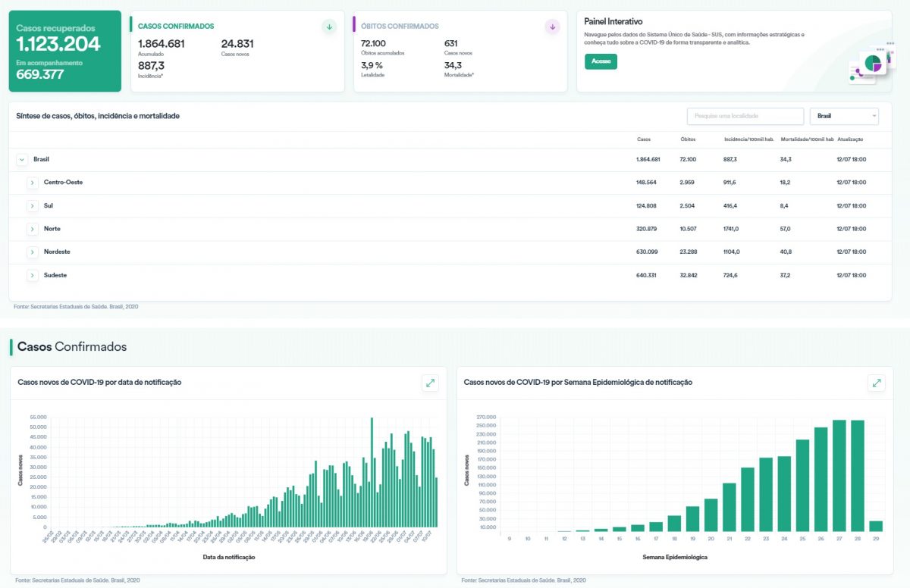Click the Brasil row update time 12/07 18:00
The width and height of the screenshot is (910, 588).
pos(851,160)
